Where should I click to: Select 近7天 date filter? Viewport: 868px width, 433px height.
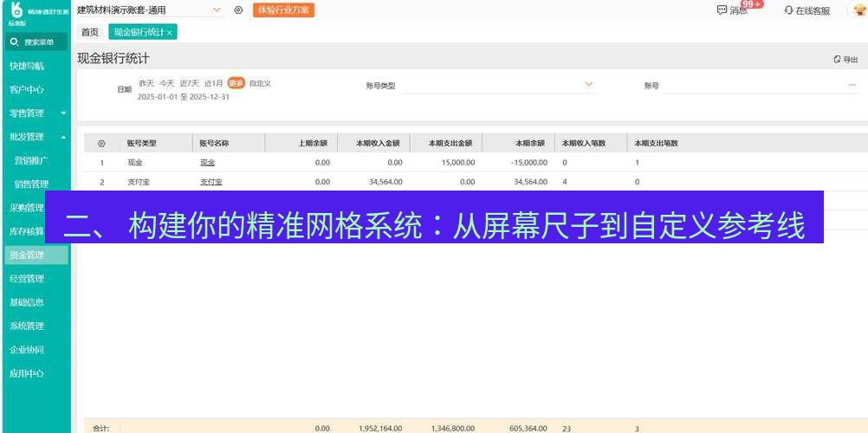(190, 84)
